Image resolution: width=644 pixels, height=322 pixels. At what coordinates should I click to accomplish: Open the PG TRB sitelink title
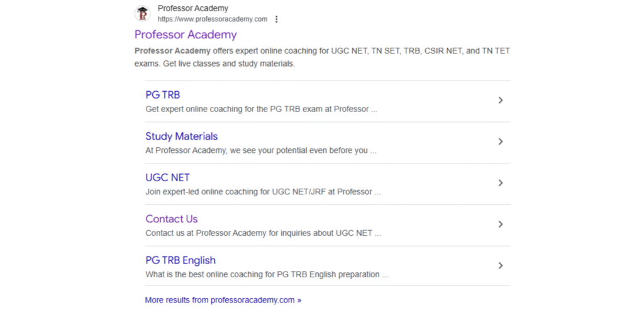[x=162, y=95]
